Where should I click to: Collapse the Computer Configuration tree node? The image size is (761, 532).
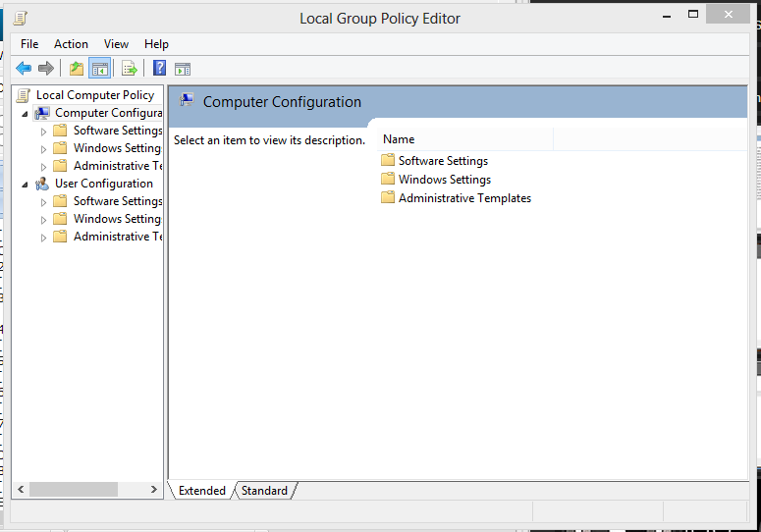tap(25, 114)
